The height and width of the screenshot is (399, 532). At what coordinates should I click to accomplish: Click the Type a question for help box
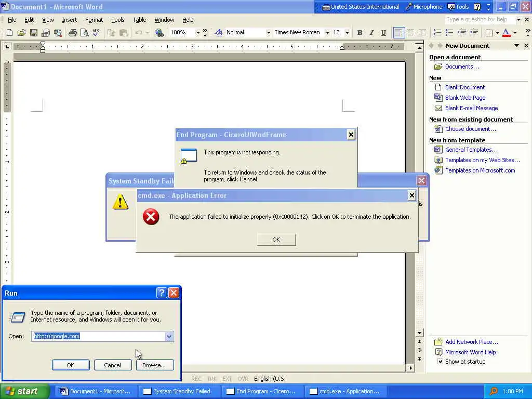(480, 19)
